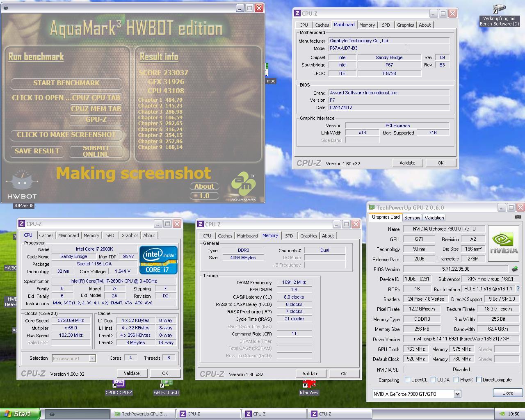Enable the CUDA checkbox

pos(433,380)
